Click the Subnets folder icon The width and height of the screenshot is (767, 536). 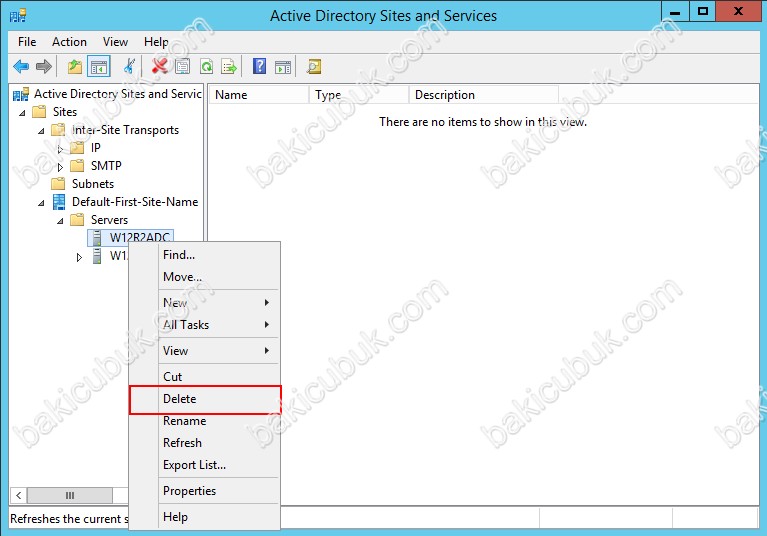pos(58,184)
